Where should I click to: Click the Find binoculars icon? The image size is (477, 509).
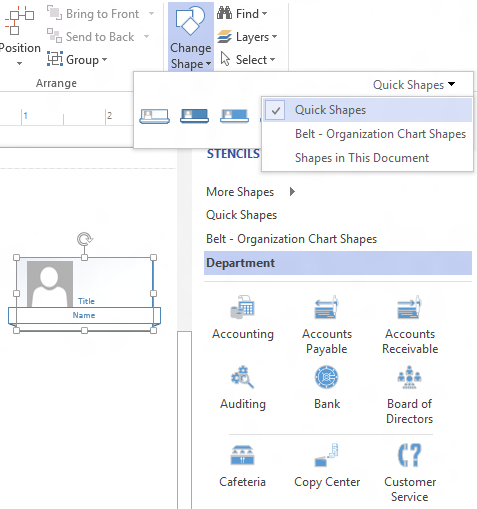(224, 13)
